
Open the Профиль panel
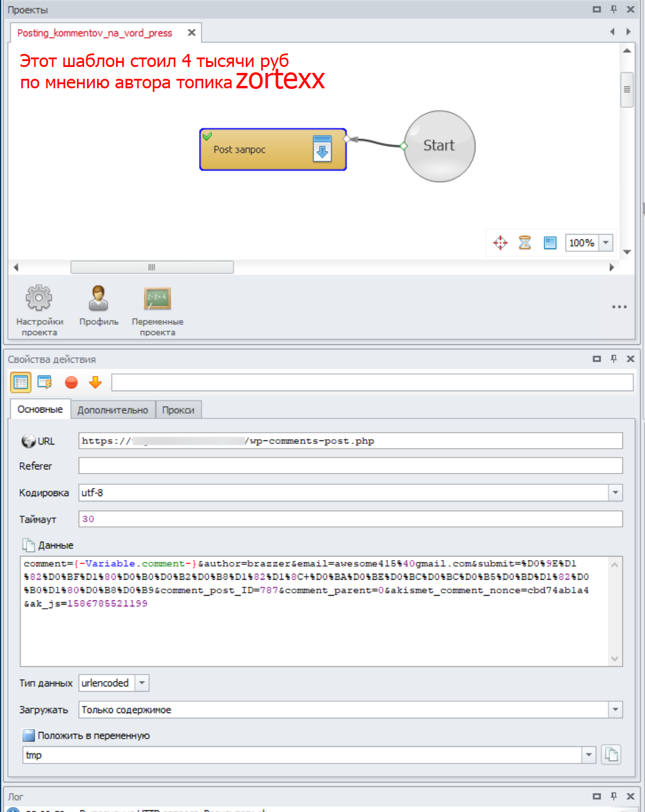(98, 298)
